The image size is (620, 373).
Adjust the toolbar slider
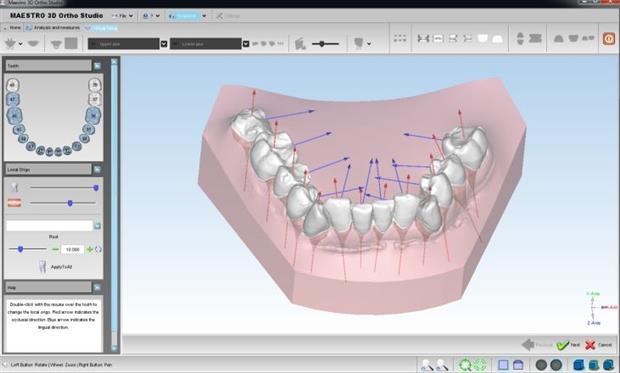click(x=325, y=44)
